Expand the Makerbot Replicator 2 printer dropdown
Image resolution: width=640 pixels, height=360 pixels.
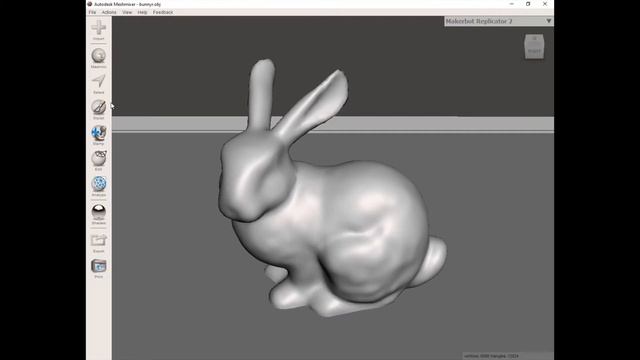tap(499, 21)
